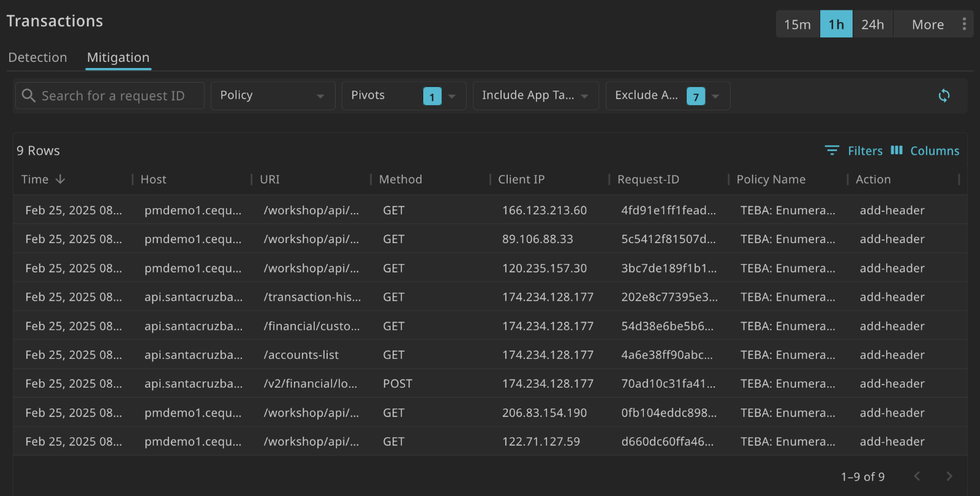Go to the next page arrow
The image size is (980, 496).
949,476
